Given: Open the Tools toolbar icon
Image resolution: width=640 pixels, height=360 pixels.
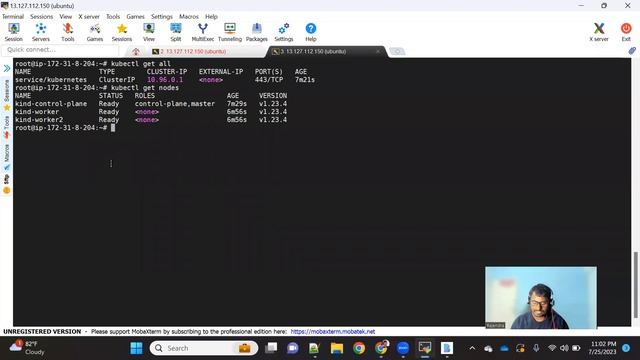Looking at the screenshot, I should click(68, 32).
